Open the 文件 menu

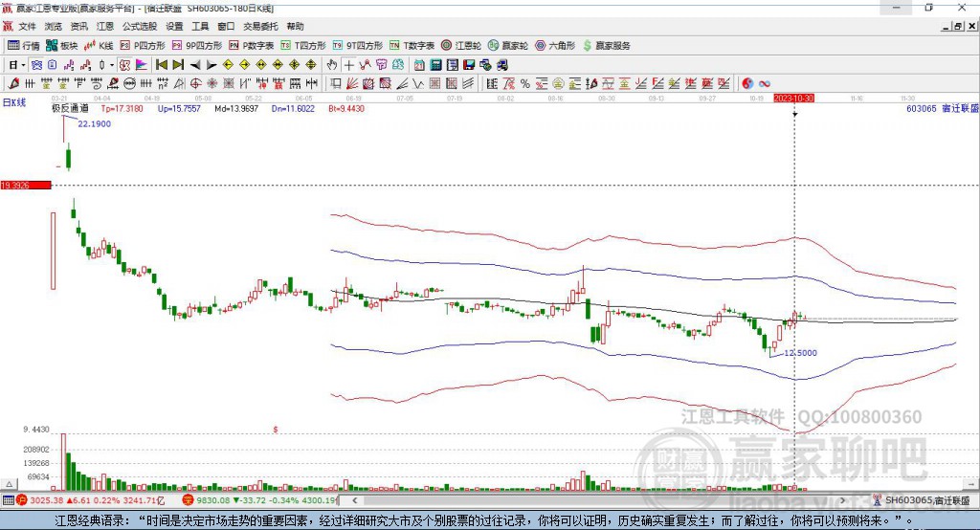tap(27, 26)
